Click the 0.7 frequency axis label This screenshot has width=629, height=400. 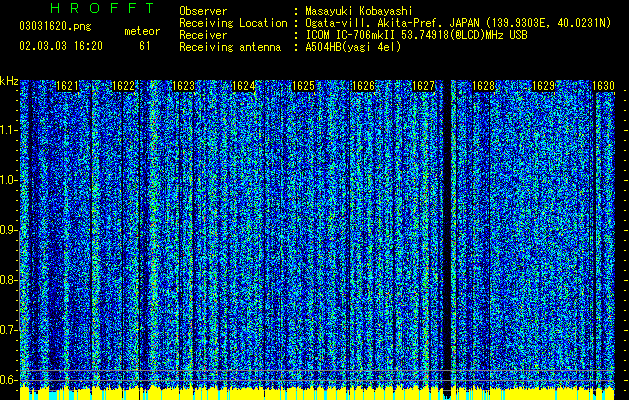click(9, 330)
